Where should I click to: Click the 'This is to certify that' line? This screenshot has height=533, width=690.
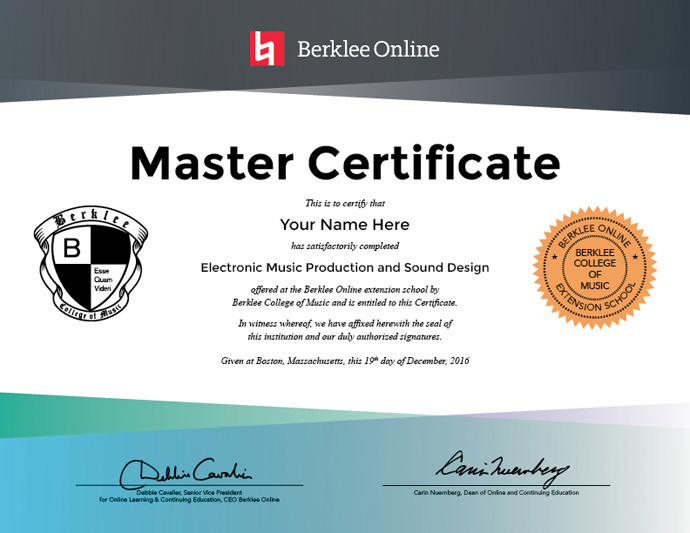tap(345, 203)
